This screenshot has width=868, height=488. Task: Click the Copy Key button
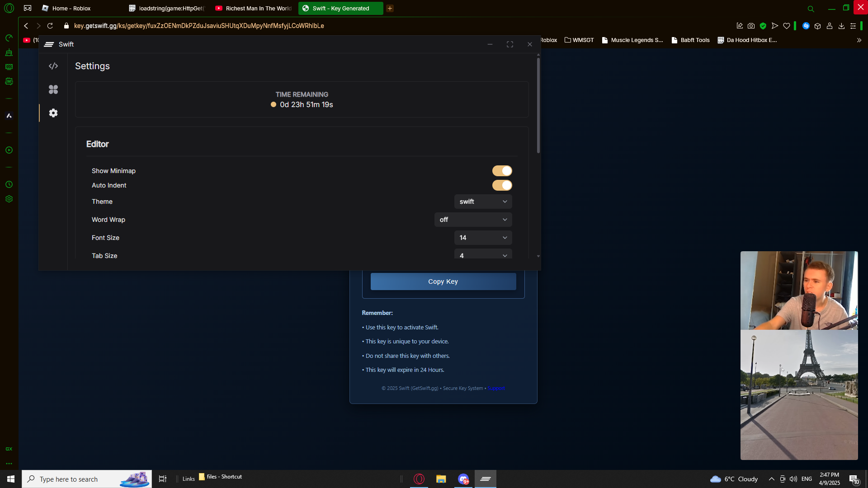click(443, 282)
